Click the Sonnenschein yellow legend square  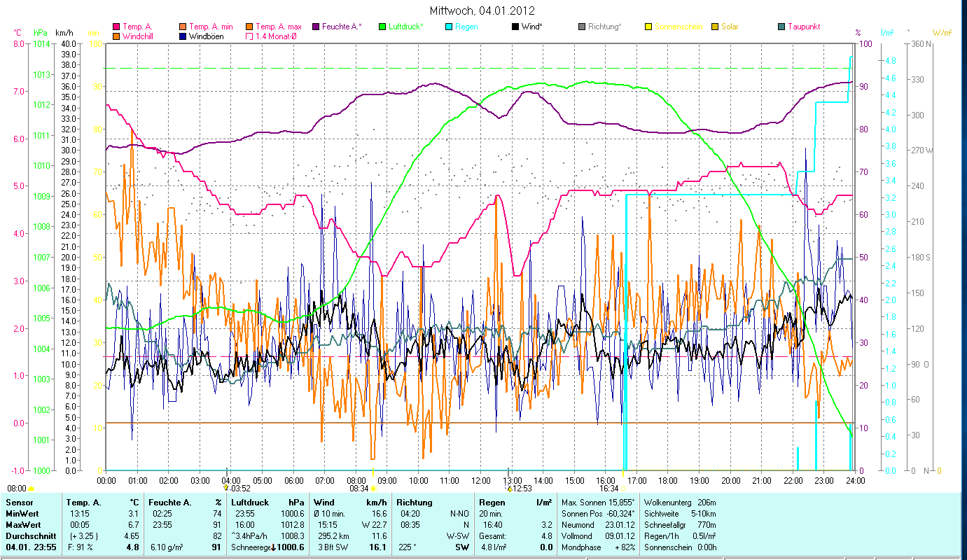[x=648, y=27]
